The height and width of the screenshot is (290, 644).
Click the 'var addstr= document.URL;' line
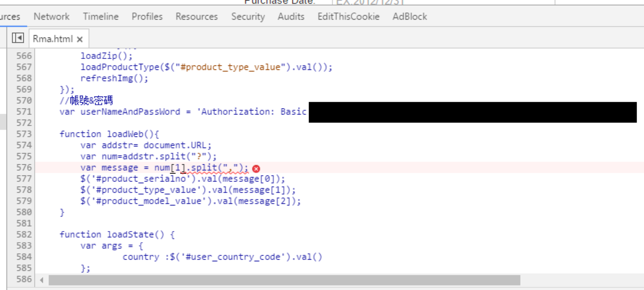146,145
